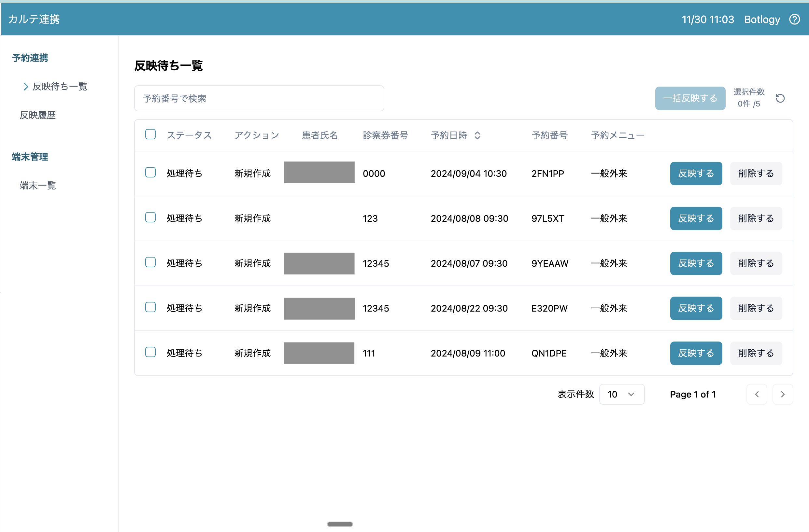The width and height of the screenshot is (809, 532).
Task: Click the 予約日時 sort arrows icon
Action: point(477,135)
